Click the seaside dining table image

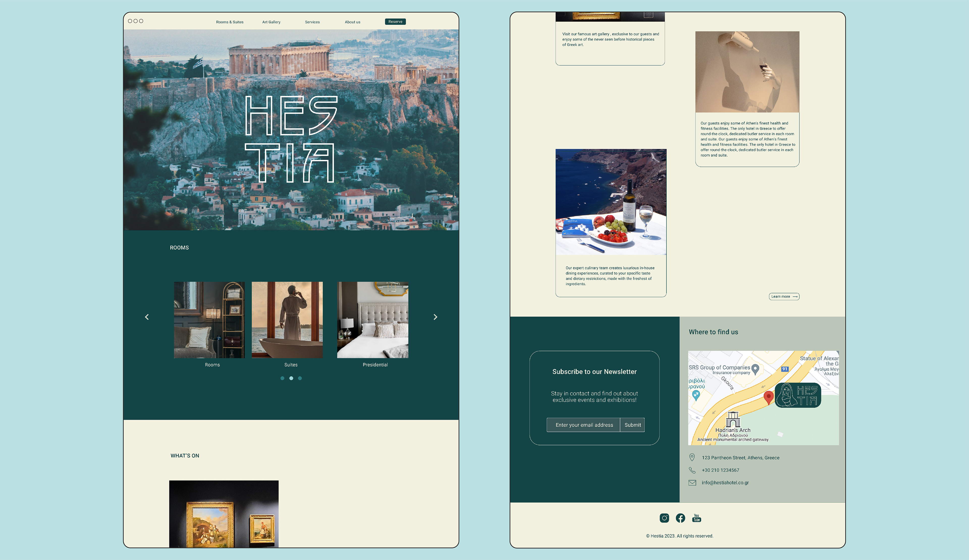[611, 202]
